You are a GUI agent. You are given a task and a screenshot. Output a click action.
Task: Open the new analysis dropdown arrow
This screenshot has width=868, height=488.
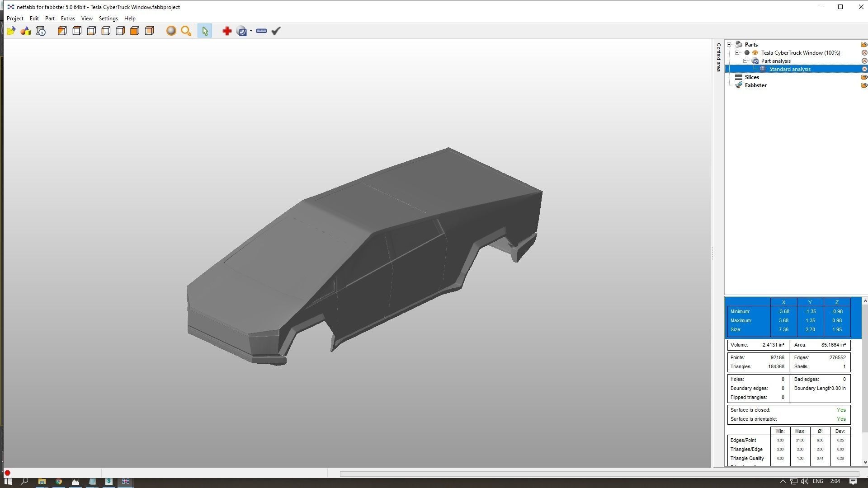(x=251, y=31)
